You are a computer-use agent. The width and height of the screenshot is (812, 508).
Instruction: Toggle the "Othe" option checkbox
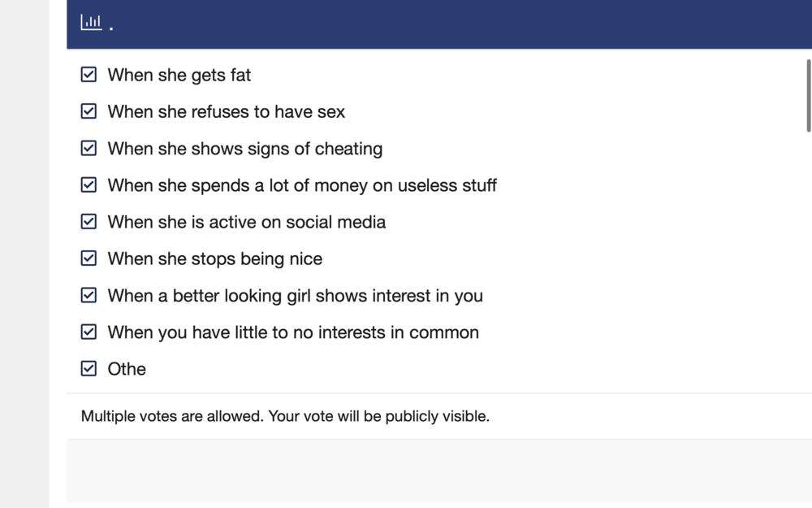point(89,368)
